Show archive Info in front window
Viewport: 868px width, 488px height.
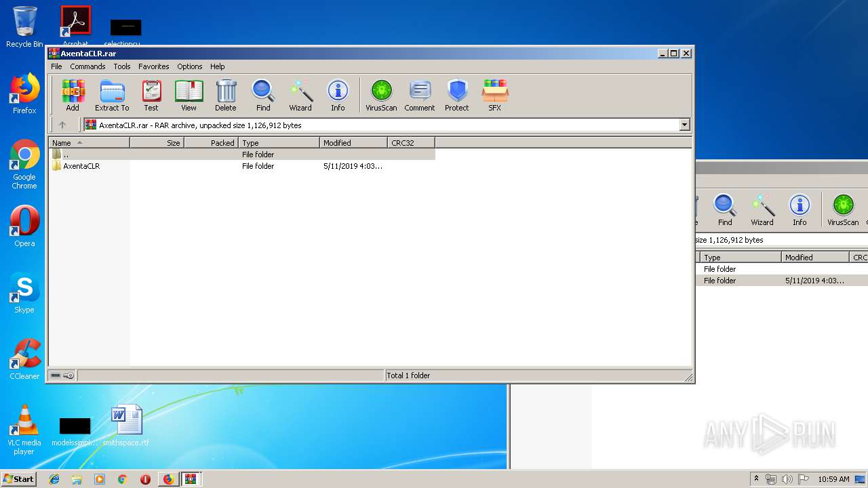pos(338,96)
